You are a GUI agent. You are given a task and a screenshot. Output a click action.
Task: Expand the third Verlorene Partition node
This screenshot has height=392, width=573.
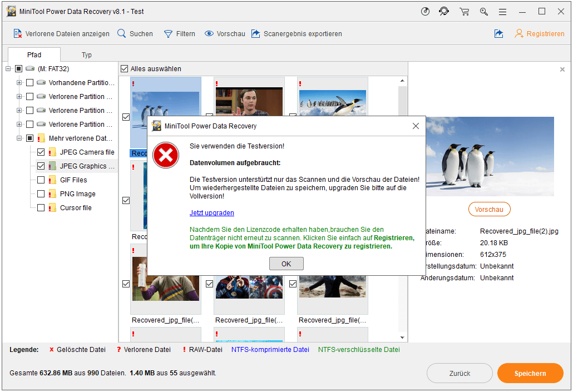[19, 124]
